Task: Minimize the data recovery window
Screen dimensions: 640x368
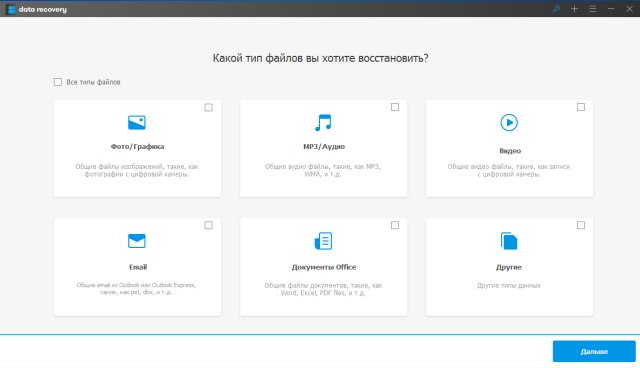Action: point(611,9)
